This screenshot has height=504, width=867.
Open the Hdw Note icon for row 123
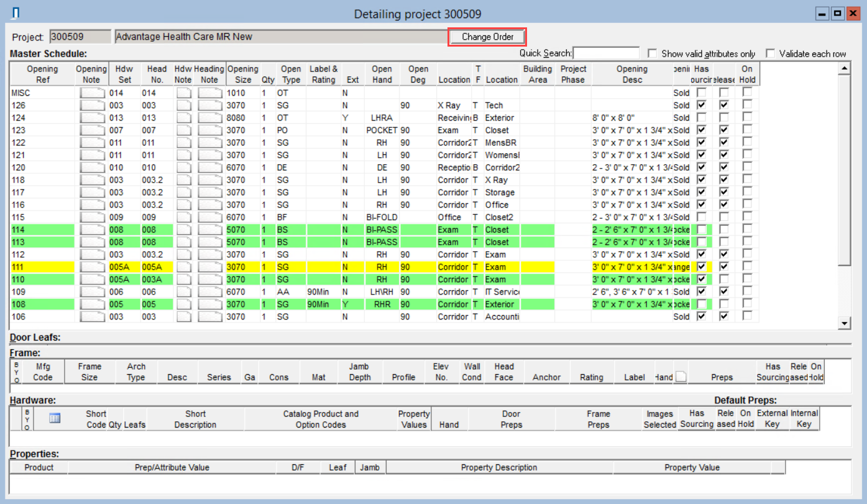[x=183, y=131]
